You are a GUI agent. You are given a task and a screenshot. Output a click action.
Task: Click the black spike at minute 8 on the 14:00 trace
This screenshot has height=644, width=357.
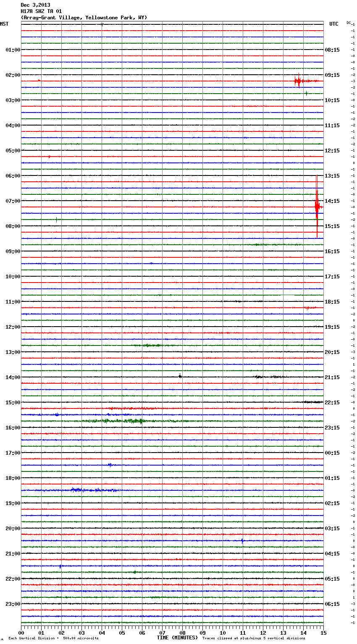coord(180,376)
